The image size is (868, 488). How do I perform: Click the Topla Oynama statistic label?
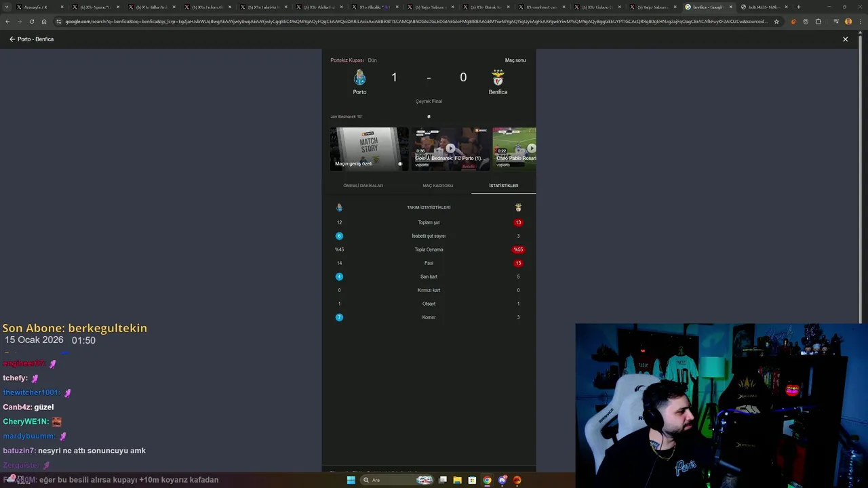(x=429, y=249)
